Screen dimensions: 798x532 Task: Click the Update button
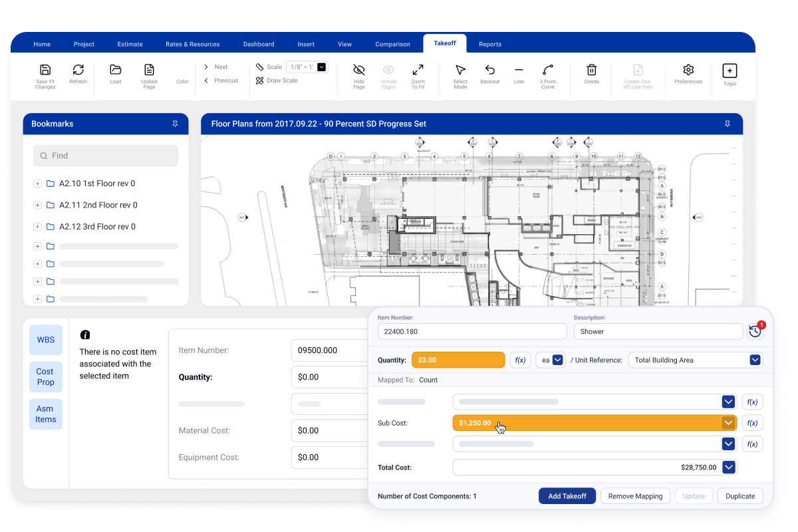pyautogui.click(x=694, y=496)
